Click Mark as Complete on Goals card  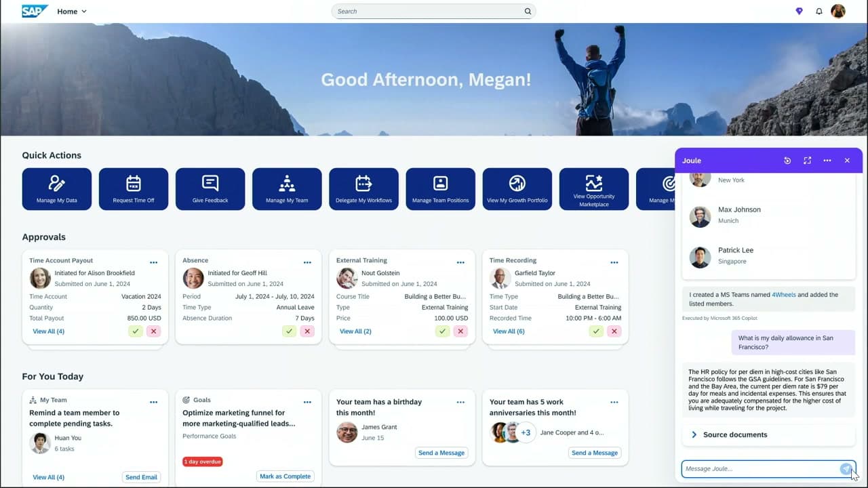(285, 476)
